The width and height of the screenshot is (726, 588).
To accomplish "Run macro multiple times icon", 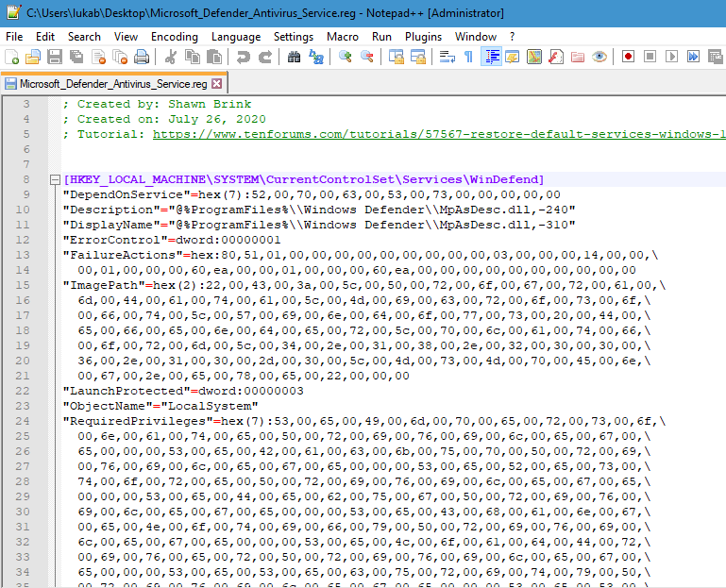I will [694, 57].
